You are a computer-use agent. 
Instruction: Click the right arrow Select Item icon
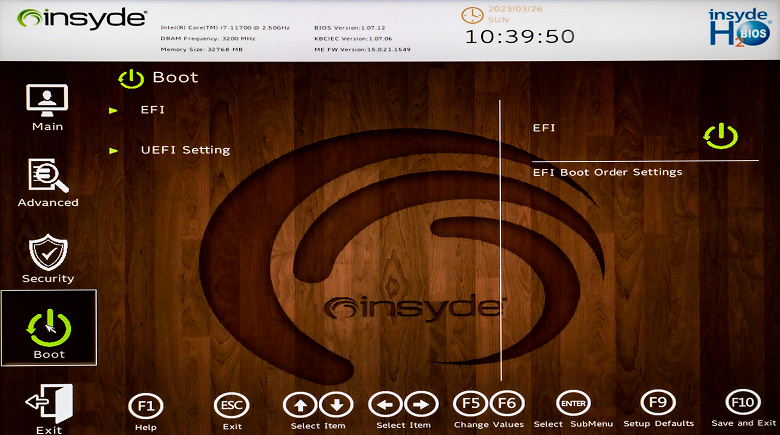tap(421, 404)
